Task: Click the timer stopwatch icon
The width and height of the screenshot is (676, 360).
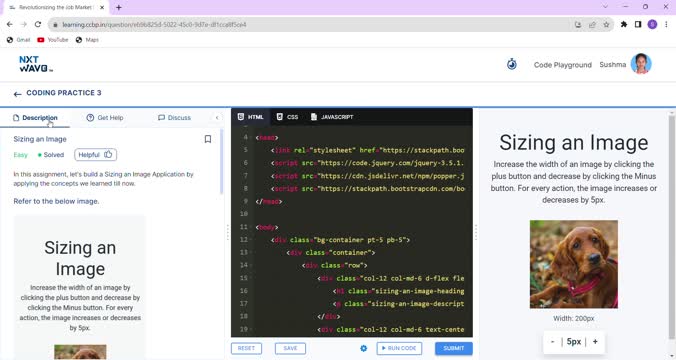Action: (512, 64)
